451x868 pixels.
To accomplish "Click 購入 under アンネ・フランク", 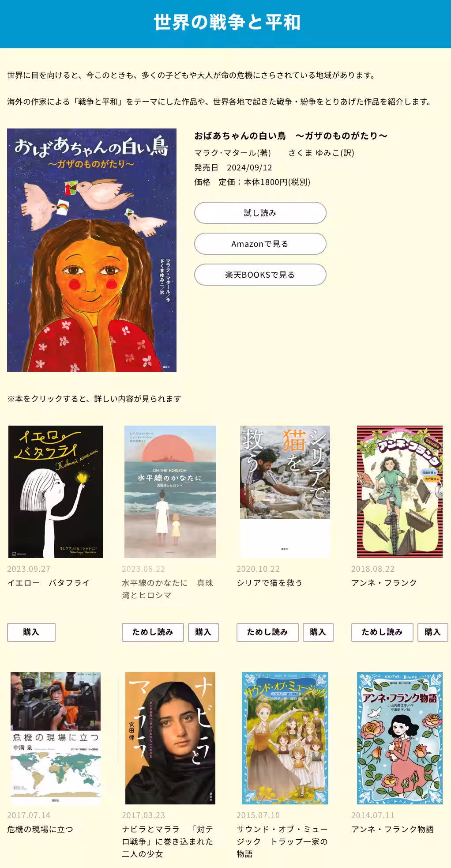I will tap(433, 632).
